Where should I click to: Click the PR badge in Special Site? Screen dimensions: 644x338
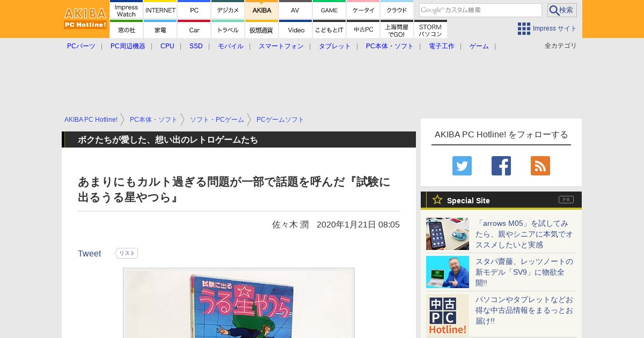tap(566, 200)
